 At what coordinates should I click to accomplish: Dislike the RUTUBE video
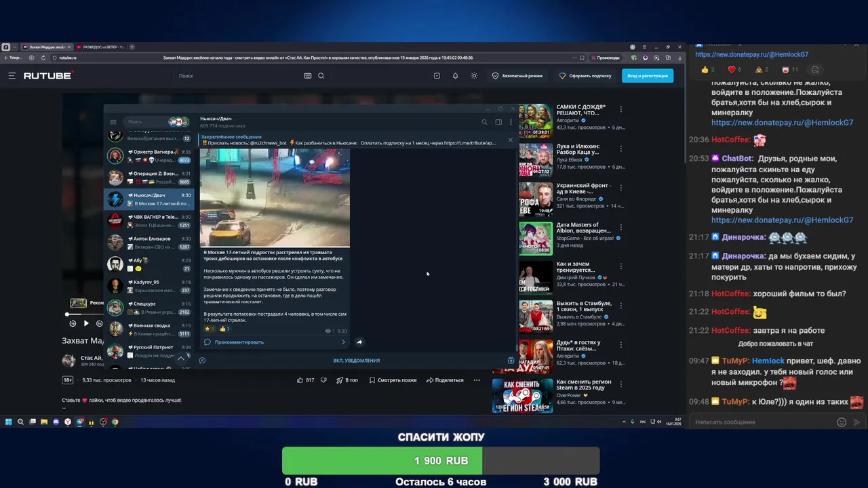click(x=322, y=380)
